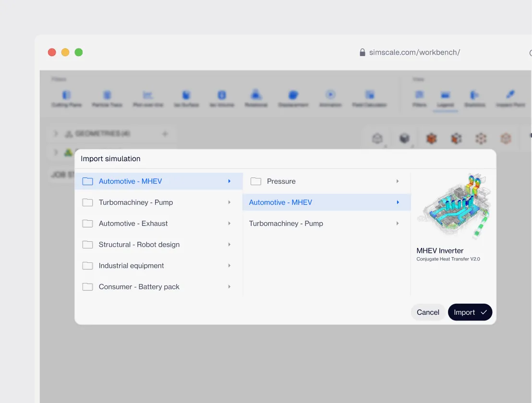Image resolution: width=532 pixels, height=403 pixels.
Task: Click the Automotive - Exhaust folder icon
Action: point(87,224)
